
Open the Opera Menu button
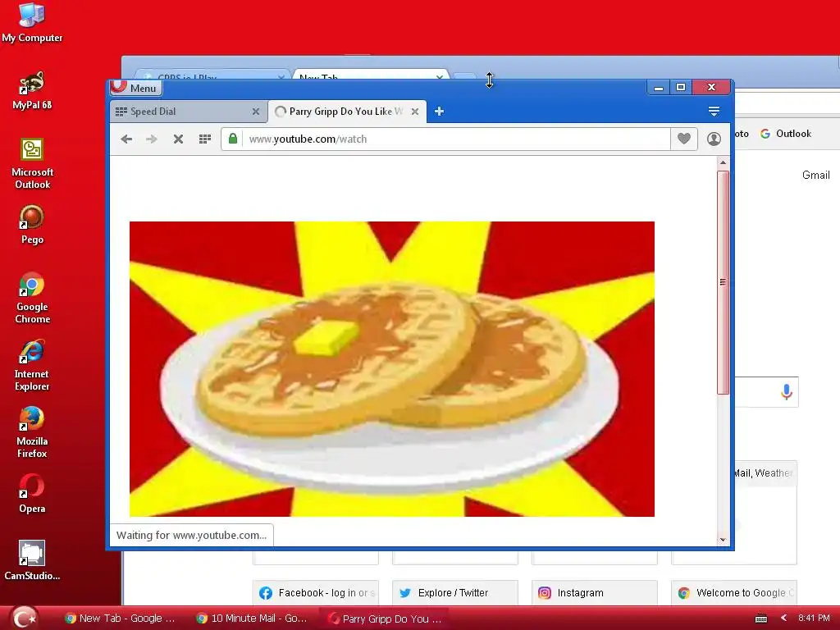pos(136,88)
